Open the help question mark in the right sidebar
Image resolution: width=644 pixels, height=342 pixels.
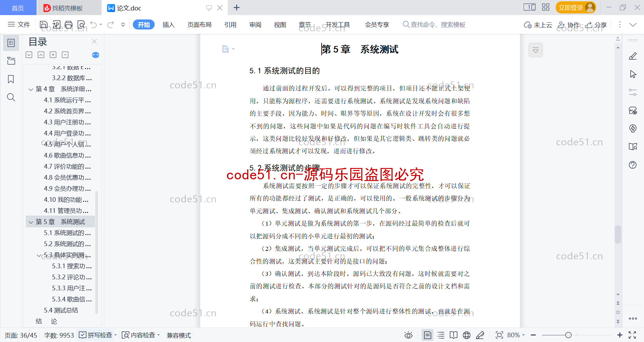[633, 165]
